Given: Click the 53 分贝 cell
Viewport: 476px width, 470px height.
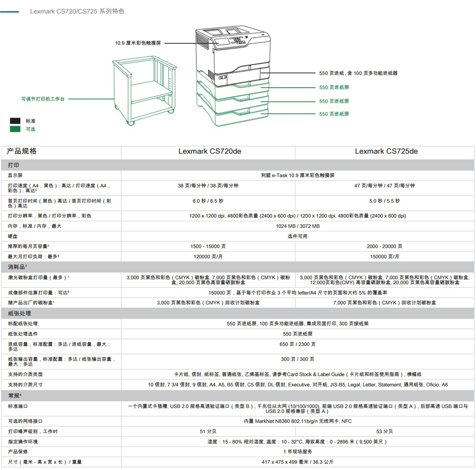Looking at the screenshot, I should [384, 431].
